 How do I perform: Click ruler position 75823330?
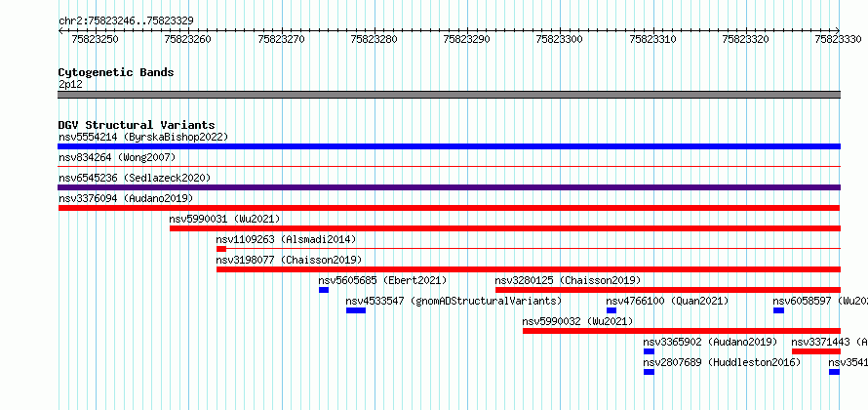coord(839,40)
